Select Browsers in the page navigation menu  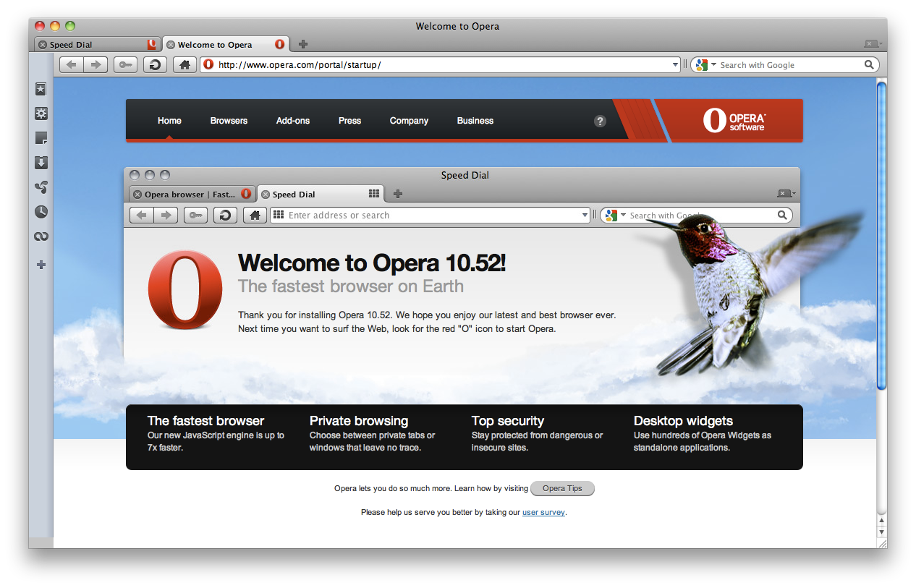[x=229, y=121]
